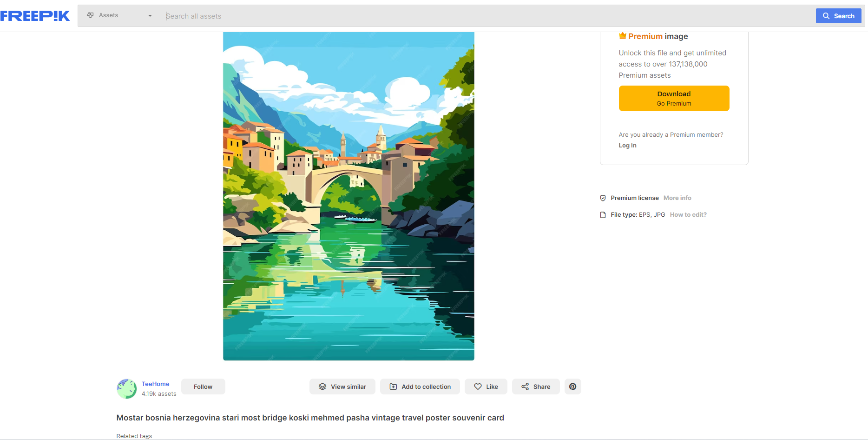
Task: Open More info about Premium license
Action: (677, 198)
